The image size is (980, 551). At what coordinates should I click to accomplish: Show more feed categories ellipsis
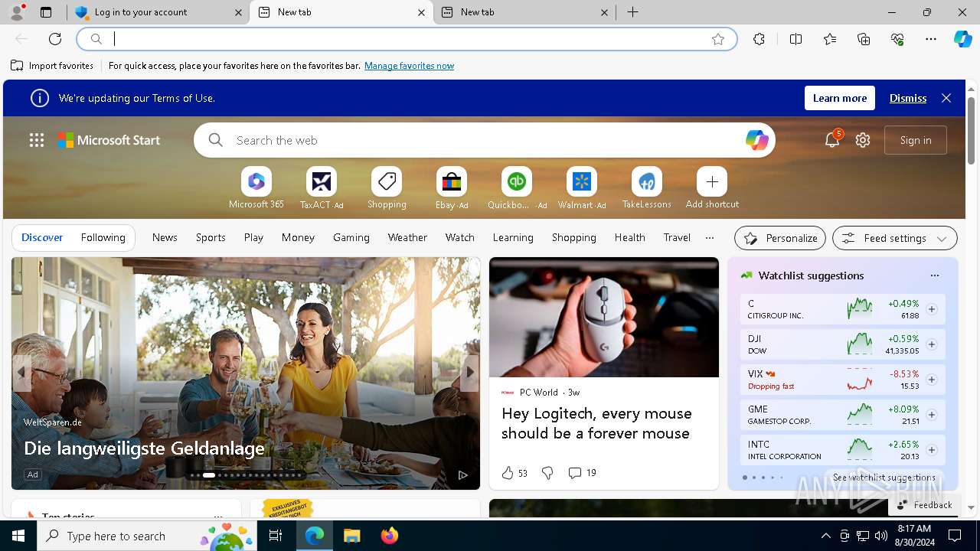pyautogui.click(x=710, y=237)
